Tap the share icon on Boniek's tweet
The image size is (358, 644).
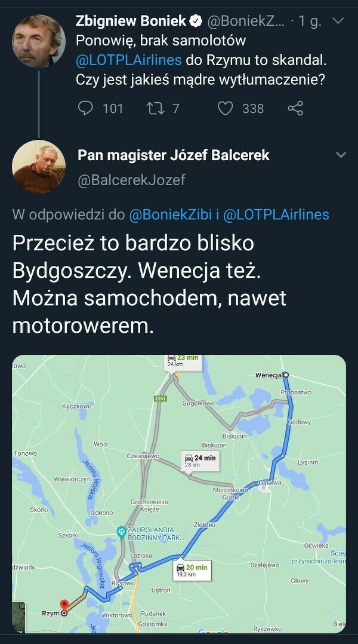[295, 109]
